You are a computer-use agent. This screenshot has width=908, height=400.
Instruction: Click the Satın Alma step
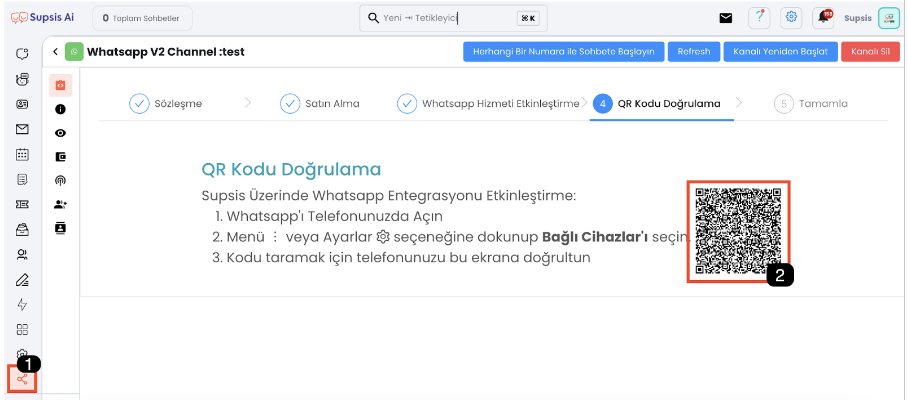point(320,104)
